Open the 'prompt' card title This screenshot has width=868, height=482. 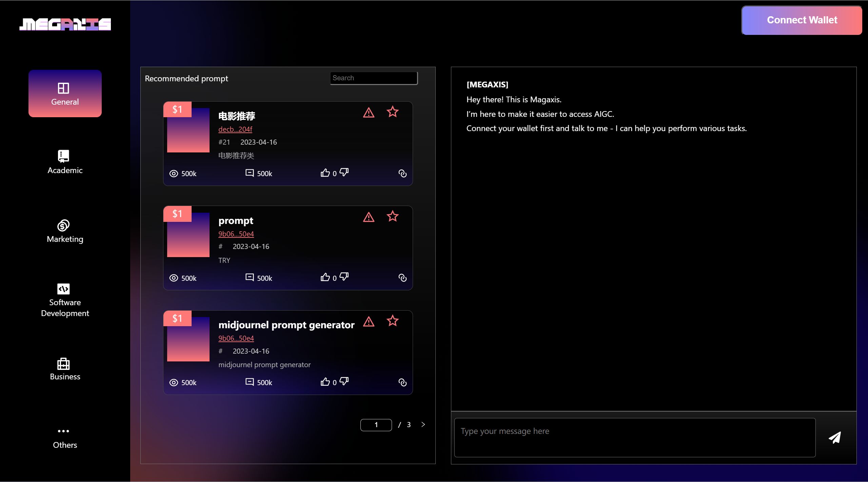pos(236,221)
